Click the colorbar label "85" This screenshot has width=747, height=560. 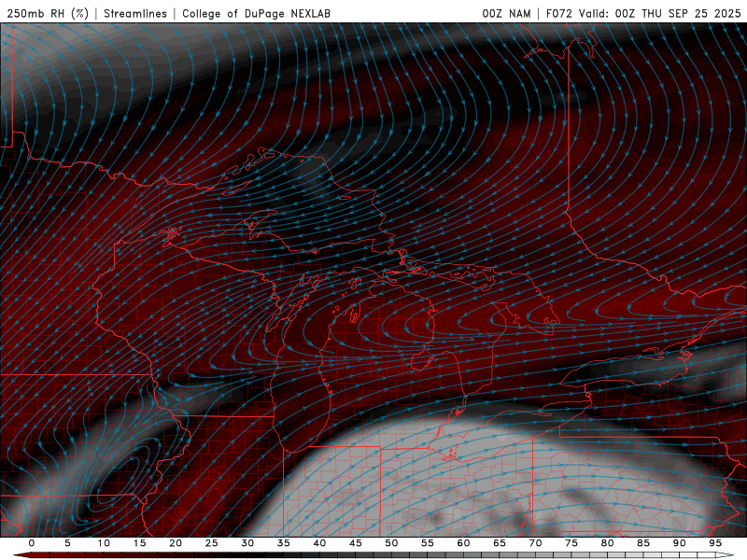[x=642, y=543]
